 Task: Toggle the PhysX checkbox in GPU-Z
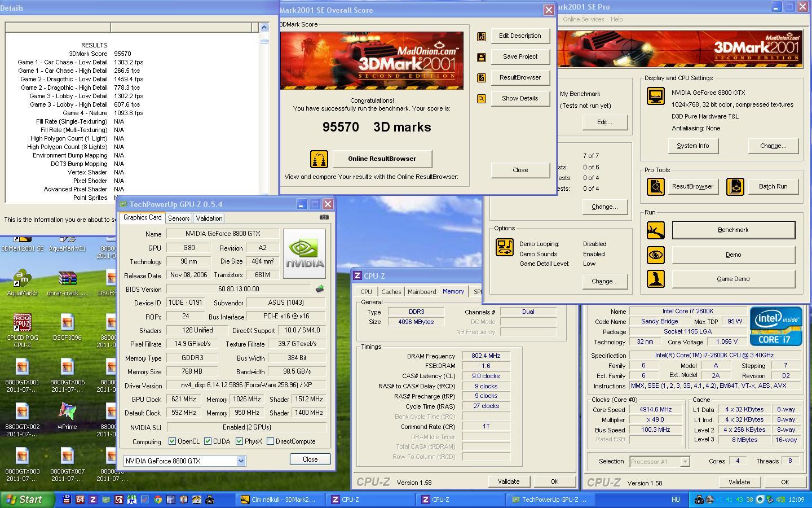(x=239, y=441)
